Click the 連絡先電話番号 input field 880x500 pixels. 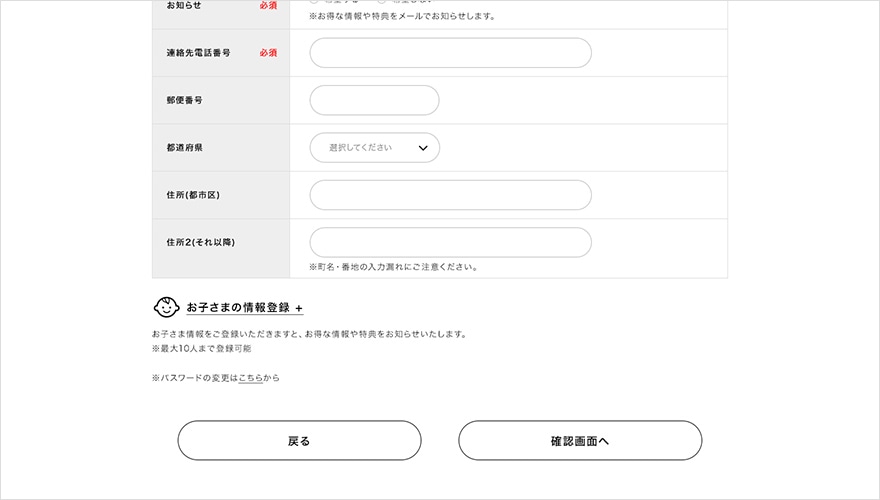coord(450,53)
